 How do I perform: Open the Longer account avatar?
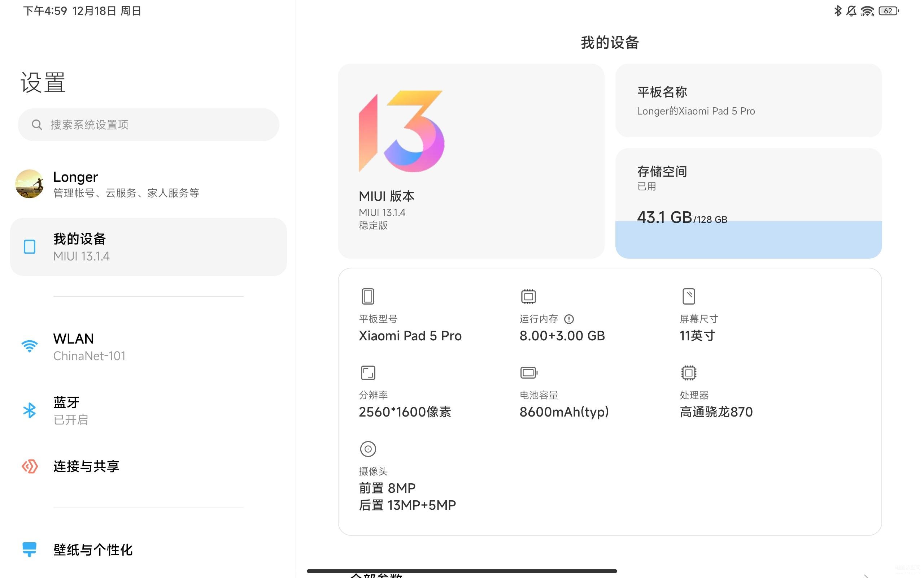point(29,184)
